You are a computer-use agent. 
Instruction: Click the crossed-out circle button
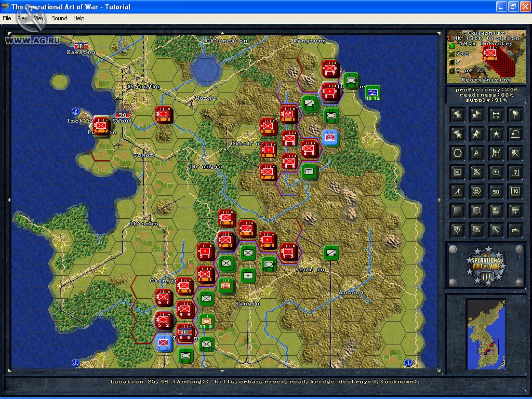coord(515,153)
